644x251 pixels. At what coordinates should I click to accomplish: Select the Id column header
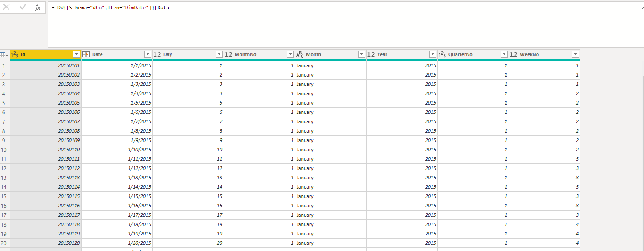point(45,54)
